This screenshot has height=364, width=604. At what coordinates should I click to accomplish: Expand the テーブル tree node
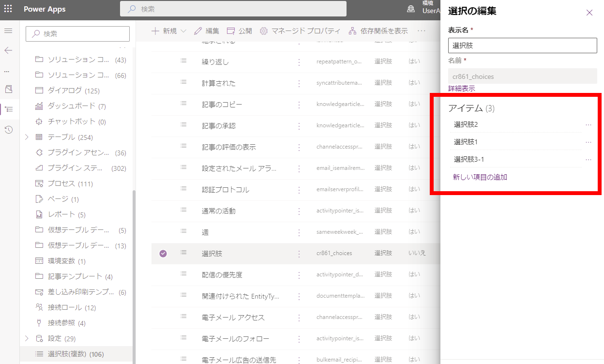[27, 137]
